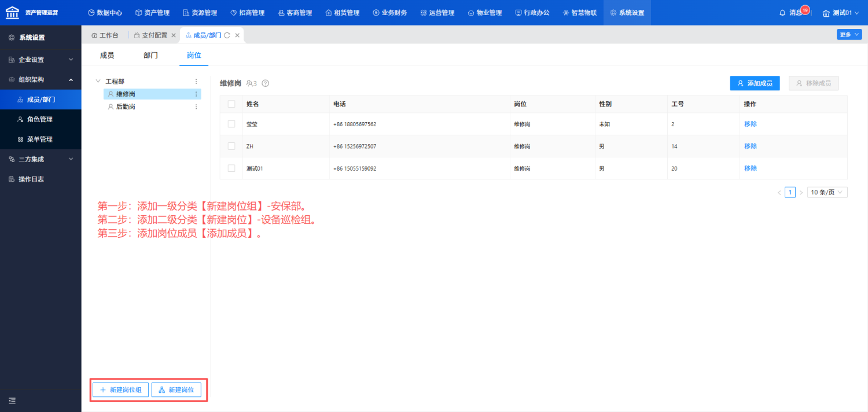Viewport: 868px width, 412px height.
Task: Collapse the sidebar with the bottom icon
Action: [12, 400]
